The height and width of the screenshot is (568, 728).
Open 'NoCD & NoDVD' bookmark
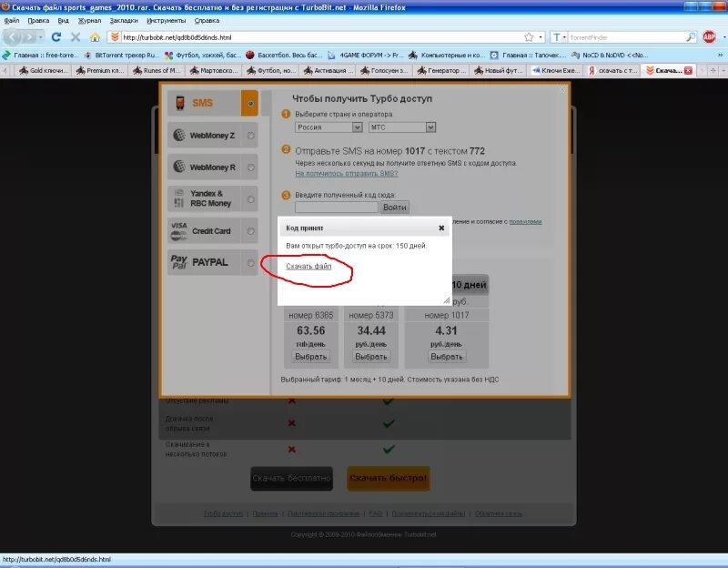(x=610, y=55)
